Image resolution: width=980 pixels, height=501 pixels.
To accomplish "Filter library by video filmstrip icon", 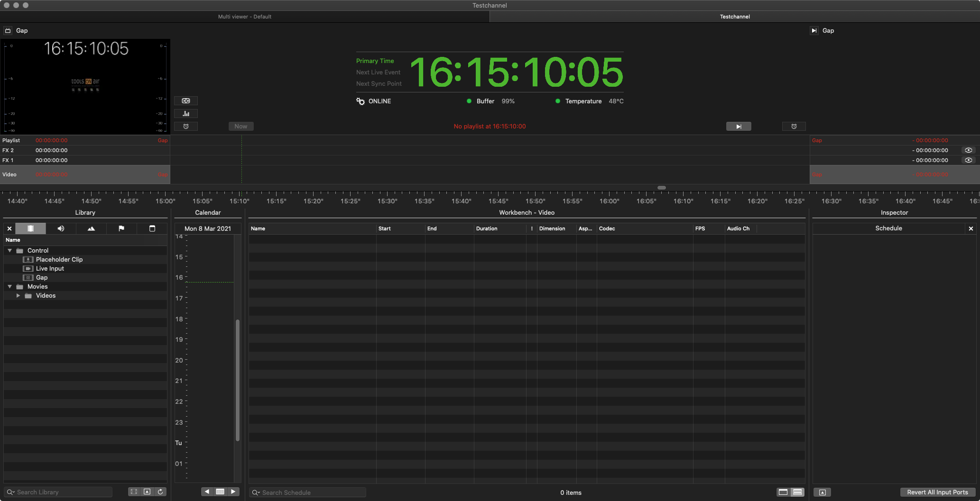I will [31, 228].
